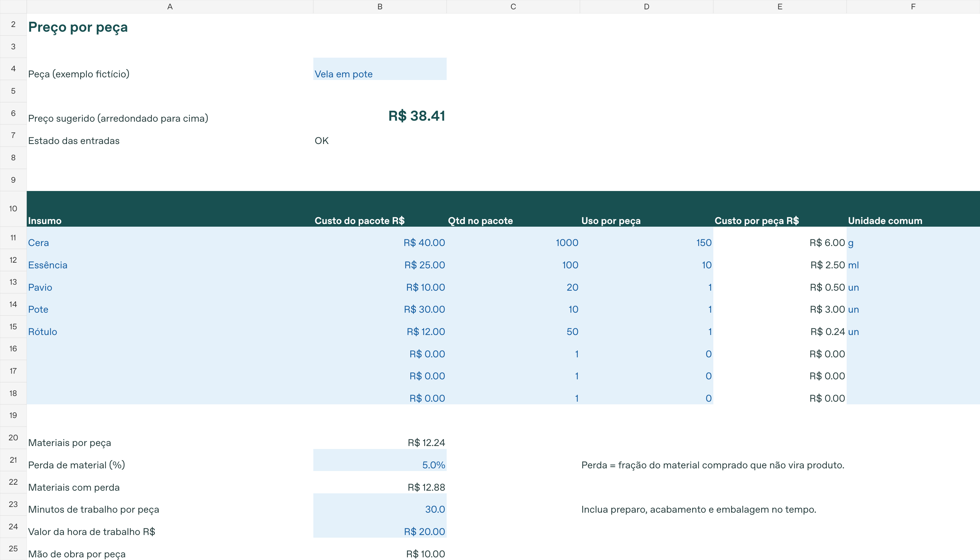Select Pavio cost per piece R$ 0.50
This screenshot has width=980, height=560.
780,282
